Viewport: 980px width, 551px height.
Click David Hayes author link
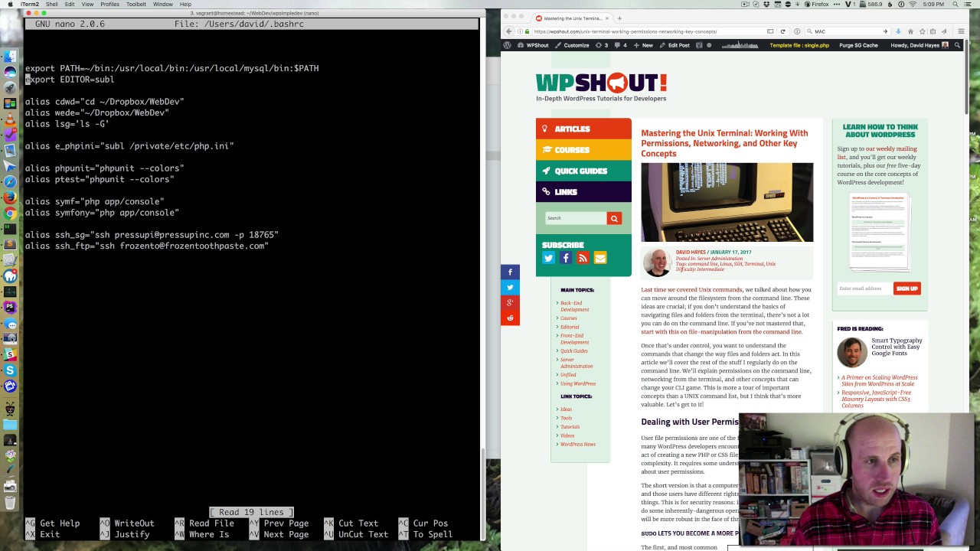[x=691, y=252]
